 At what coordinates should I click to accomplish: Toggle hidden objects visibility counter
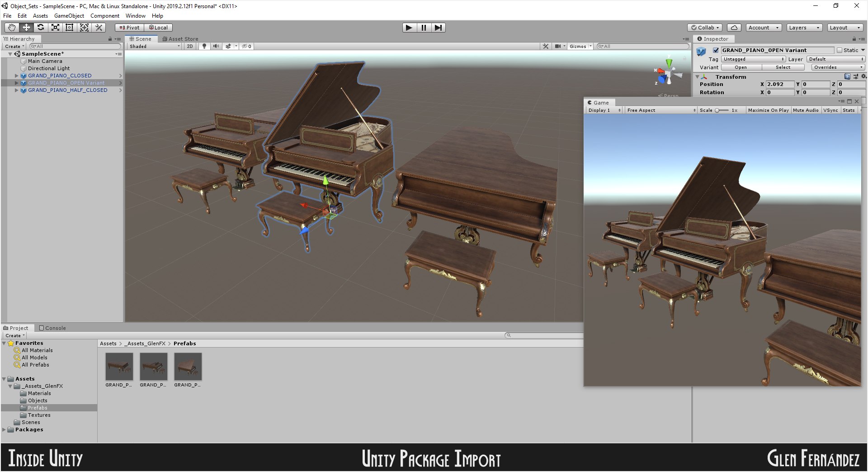246,46
